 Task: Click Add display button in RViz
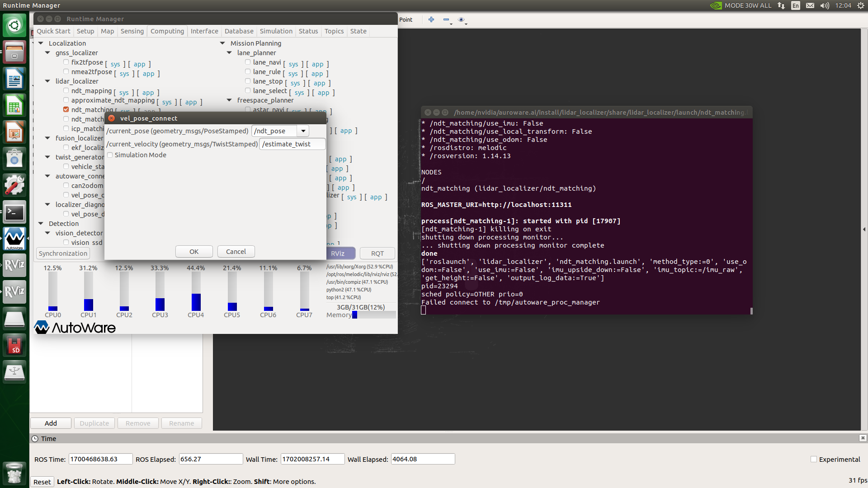click(x=51, y=423)
